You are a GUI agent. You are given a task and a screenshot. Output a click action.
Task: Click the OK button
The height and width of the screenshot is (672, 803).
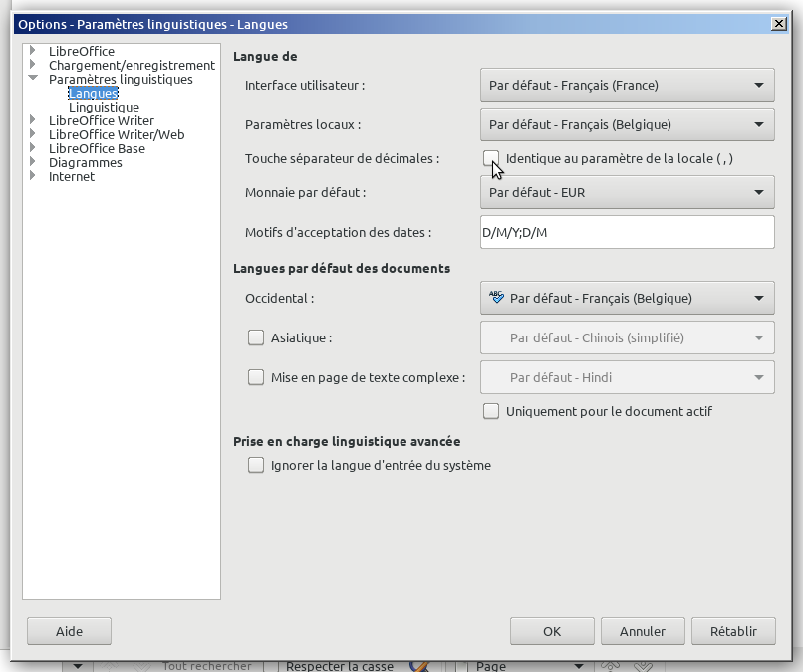coord(552,631)
